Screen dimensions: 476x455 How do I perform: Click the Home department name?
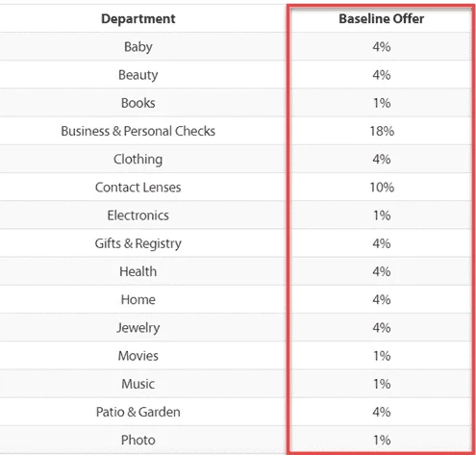pyautogui.click(x=138, y=299)
